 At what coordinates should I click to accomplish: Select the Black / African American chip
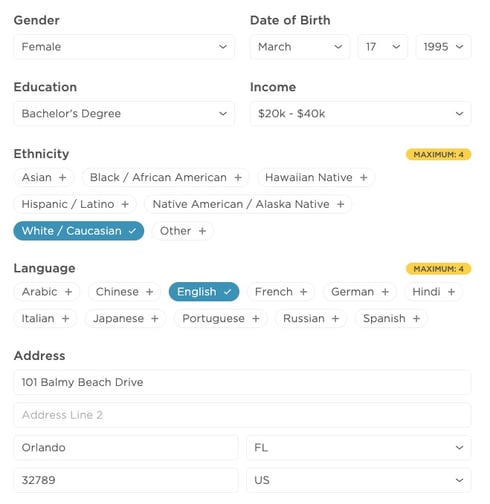click(x=165, y=178)
